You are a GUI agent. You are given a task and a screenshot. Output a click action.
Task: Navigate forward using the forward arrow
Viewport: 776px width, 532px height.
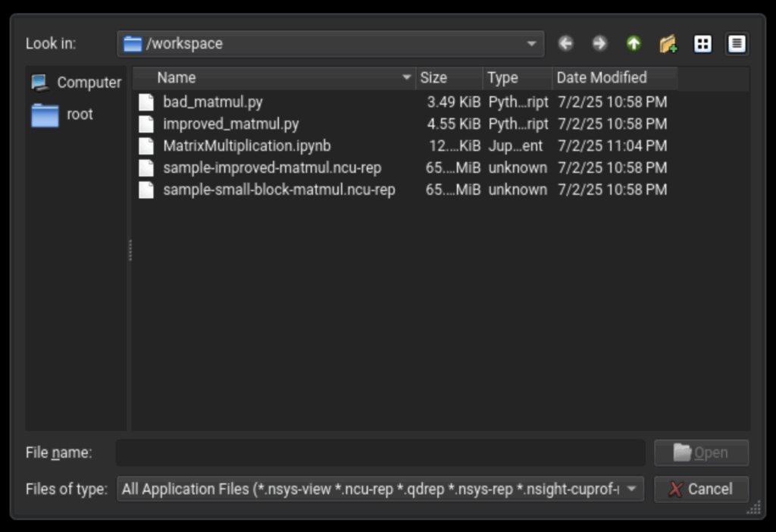click(x=599, y=43)
